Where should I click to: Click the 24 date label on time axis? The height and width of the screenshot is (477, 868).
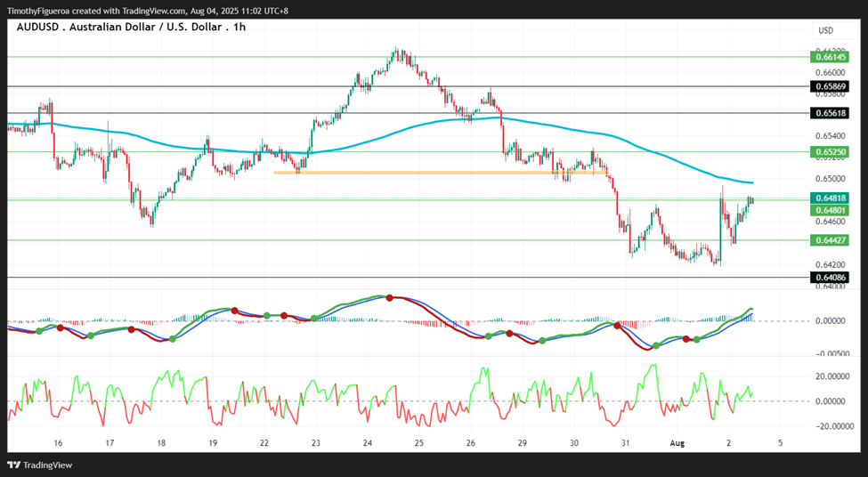click(x=368, y=443)
